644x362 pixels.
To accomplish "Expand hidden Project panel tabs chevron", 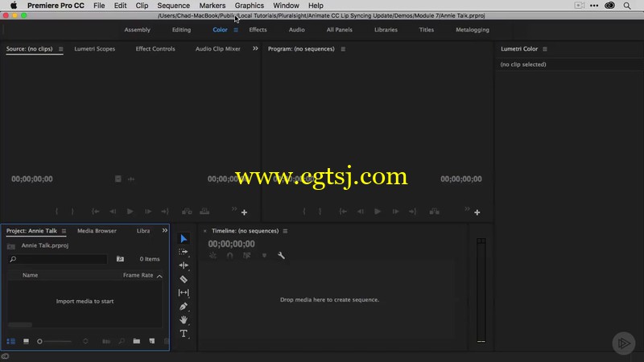I will (165, 231).
